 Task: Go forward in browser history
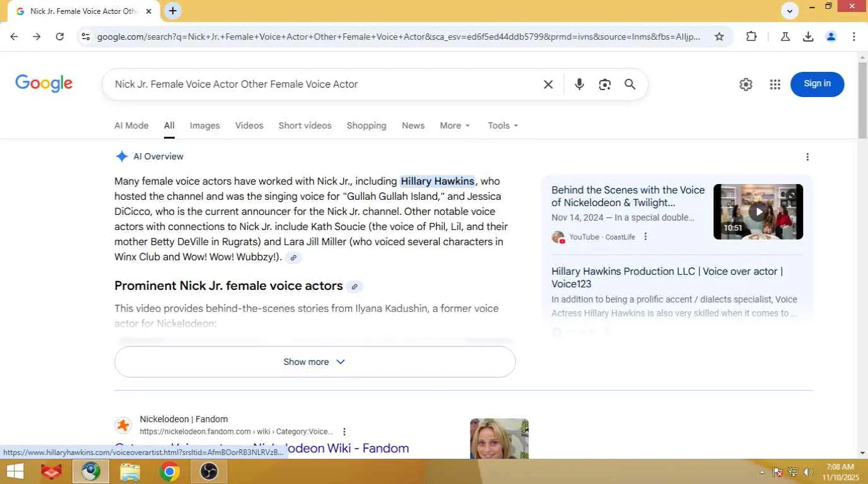[37, 37]
